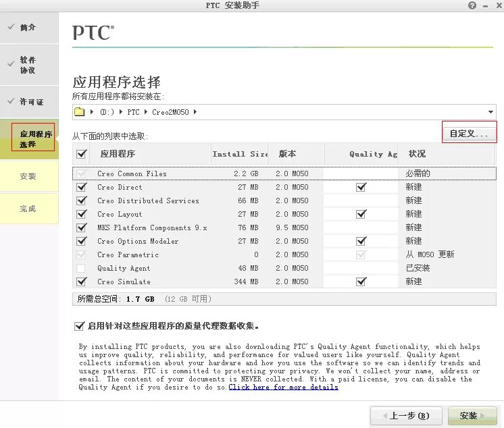Go to the 软件协议 step
The image size is (504, 428).
tap(28, 65)
